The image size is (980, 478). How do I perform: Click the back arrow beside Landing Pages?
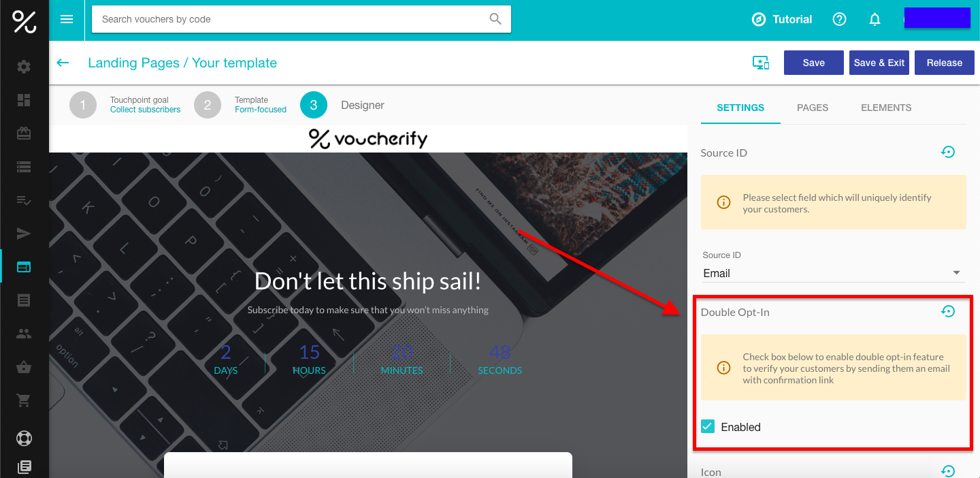[63, 63]
